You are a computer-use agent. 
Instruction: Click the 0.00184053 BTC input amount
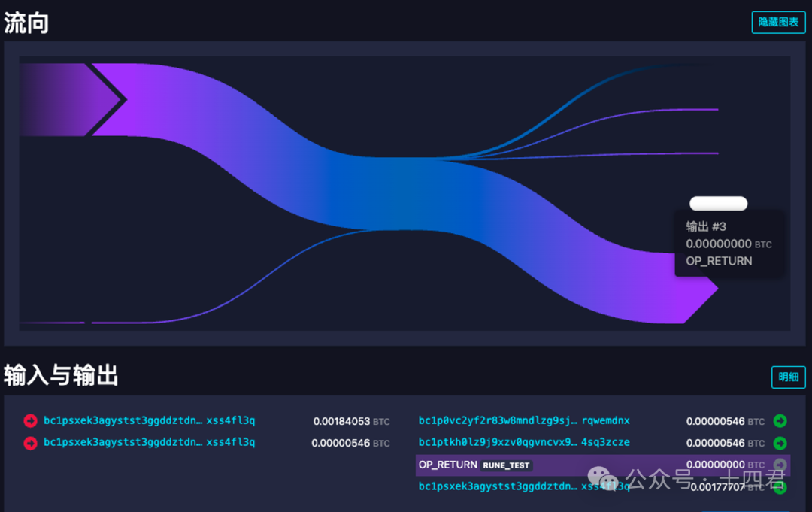click(x=342, y=421)
